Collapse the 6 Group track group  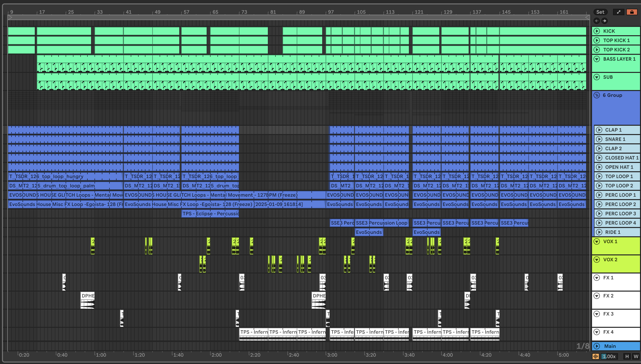click(597, 95)
